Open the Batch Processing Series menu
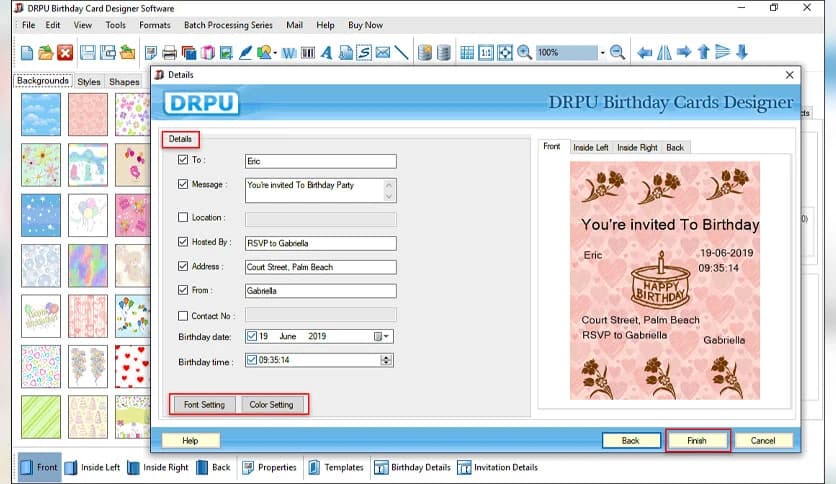The width and height of the screenshot is (836, 484). 228,25
